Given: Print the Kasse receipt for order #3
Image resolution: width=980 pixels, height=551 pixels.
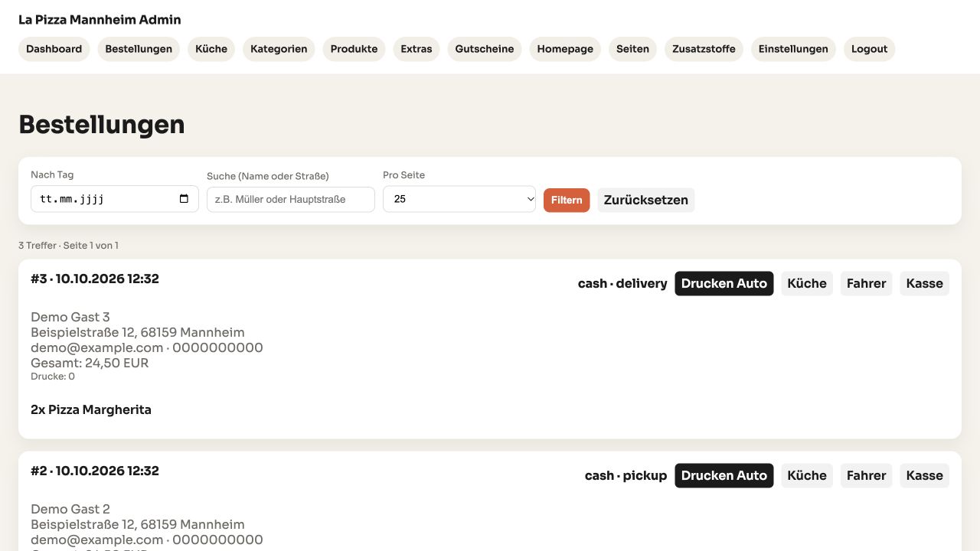Looking at the screenshot, I should (x=924, y=283).
